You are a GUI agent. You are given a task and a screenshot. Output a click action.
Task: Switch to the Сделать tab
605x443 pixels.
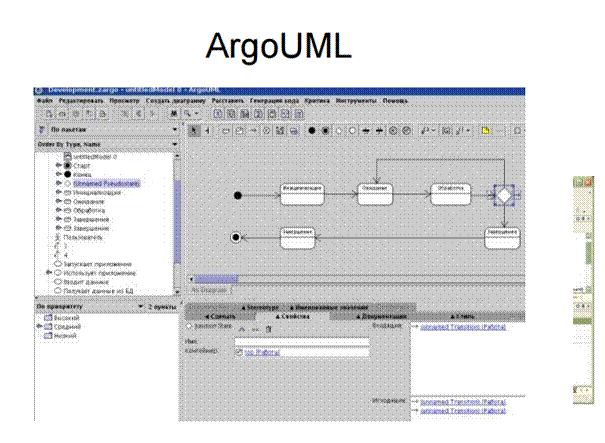click(x=220, y=316)
